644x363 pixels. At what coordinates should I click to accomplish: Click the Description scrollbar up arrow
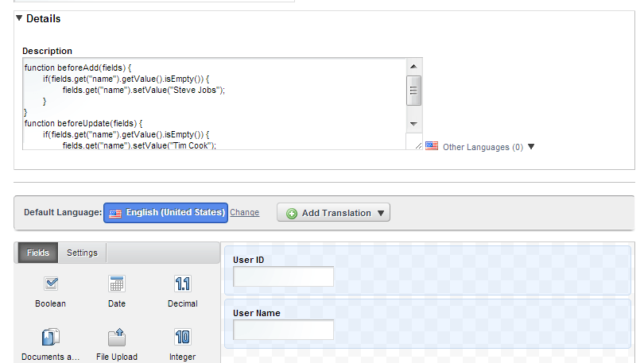413,66
